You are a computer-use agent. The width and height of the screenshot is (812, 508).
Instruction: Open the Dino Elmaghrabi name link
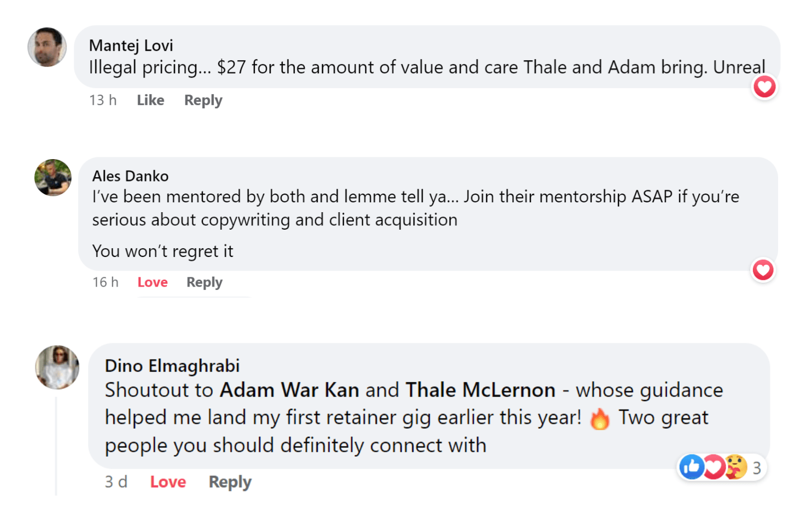tap(172, 365)
